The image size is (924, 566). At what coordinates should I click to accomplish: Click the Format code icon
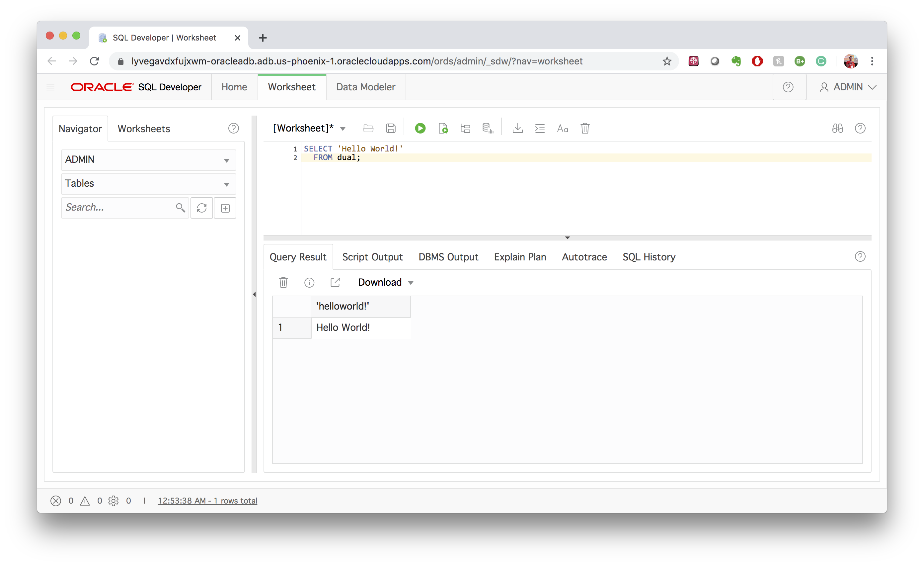[x=540, y=128]
